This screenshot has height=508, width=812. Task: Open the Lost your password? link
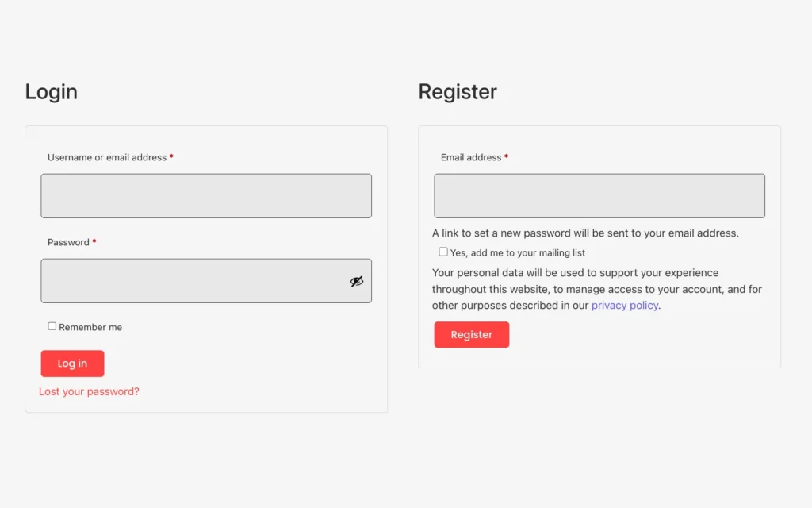click(89, 391)
